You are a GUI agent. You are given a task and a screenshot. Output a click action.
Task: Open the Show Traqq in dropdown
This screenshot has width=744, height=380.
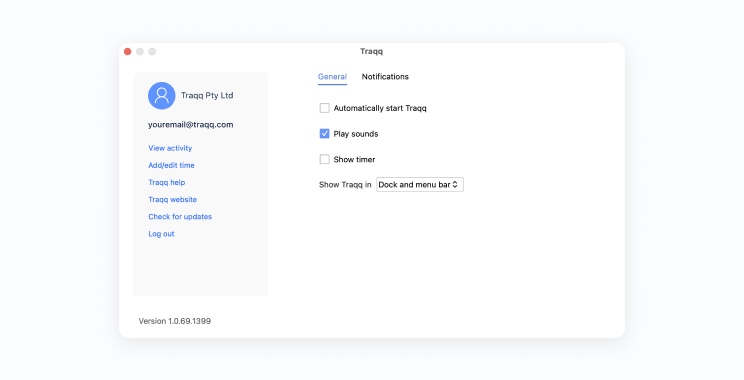pyautogui.click(x=420, y=185)
